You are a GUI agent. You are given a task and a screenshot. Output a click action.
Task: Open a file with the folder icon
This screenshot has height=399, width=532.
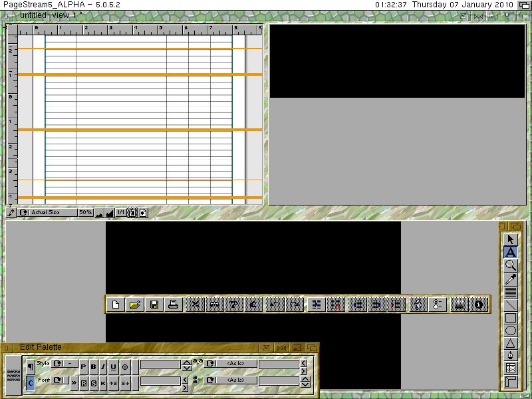tap(135, 305)
